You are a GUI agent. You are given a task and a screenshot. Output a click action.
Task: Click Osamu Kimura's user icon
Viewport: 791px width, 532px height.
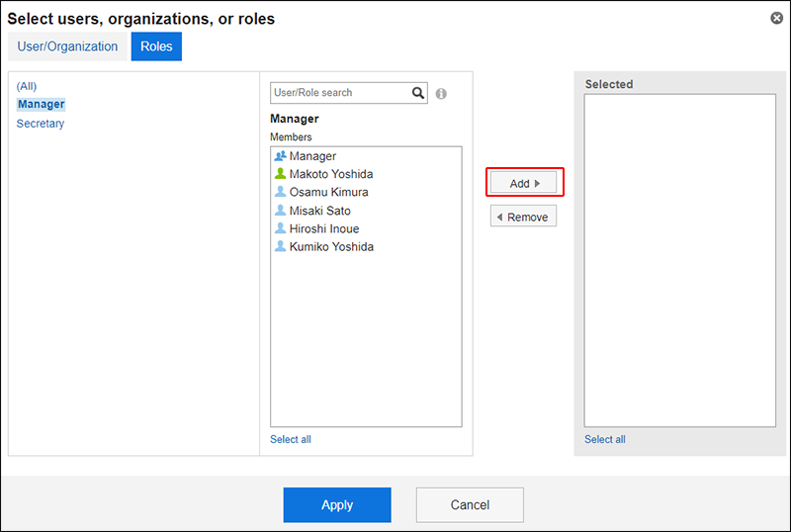click(280, 192)
